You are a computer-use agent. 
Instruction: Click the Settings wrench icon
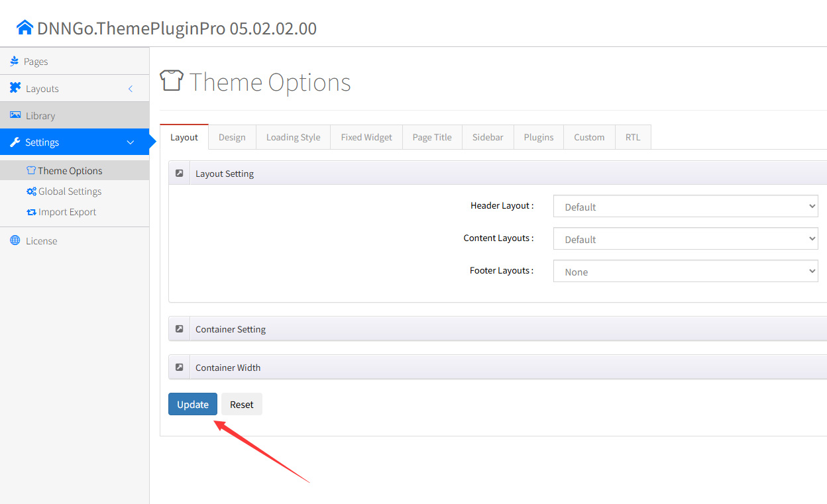[x=15, y=142]
